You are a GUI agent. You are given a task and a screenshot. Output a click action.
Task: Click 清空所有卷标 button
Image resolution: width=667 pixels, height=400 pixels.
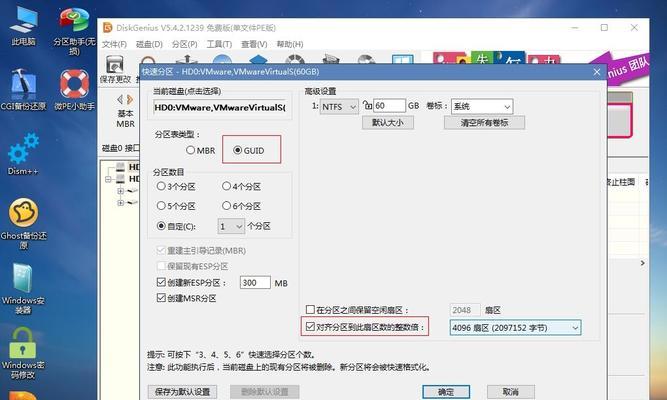point(485,123)
